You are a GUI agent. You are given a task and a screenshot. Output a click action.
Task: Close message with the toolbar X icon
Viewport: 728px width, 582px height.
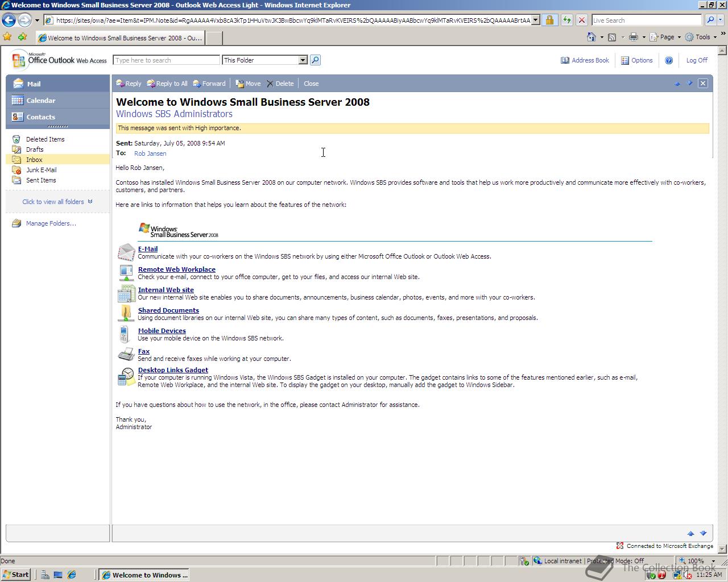coord(703,84)
